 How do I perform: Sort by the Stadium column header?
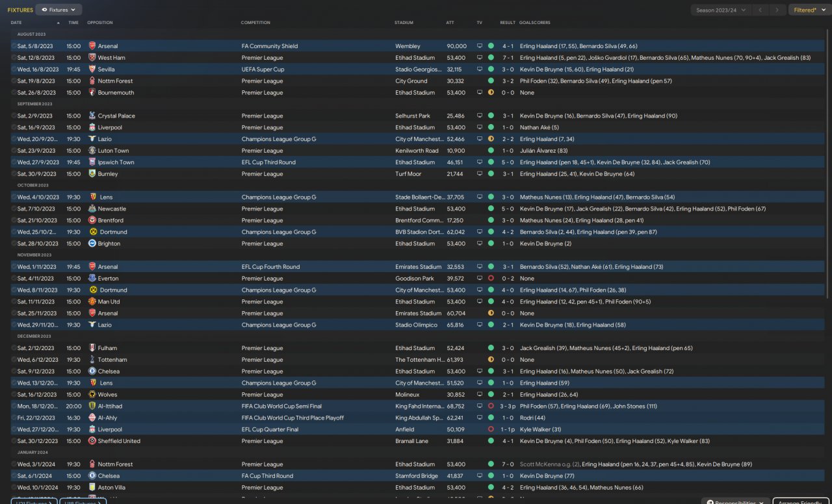[x=404, y=23]
